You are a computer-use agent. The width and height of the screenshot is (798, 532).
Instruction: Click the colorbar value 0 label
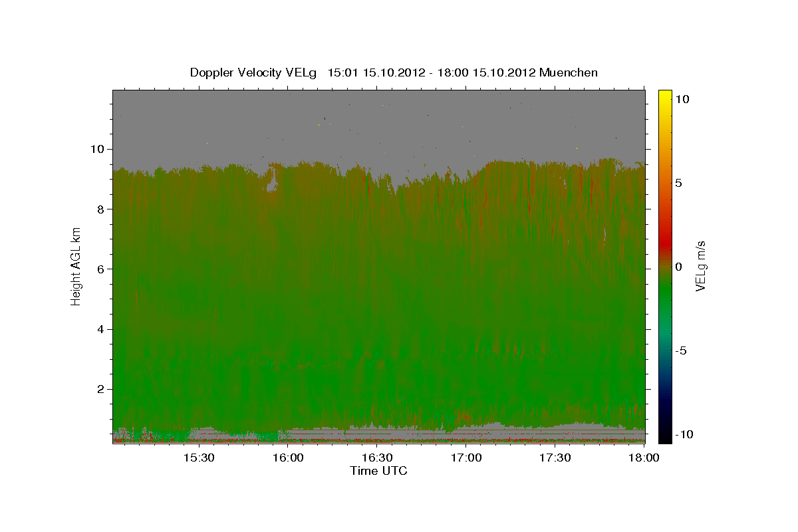coord(678,267)
